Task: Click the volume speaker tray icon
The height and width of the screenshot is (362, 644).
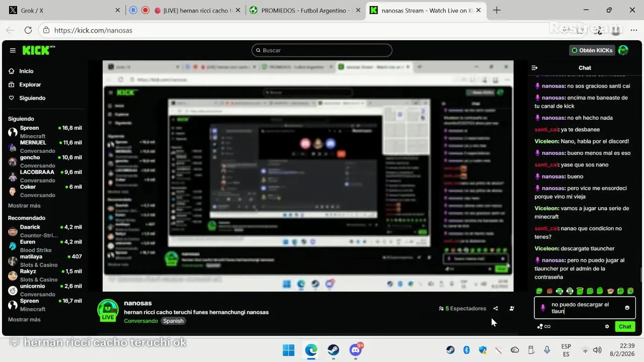Action: click(597, 350)
